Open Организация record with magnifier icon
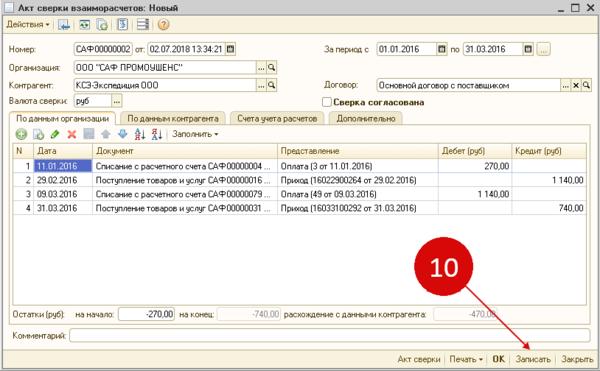Image resolution: width=600 pixels, height=371 pixels. (271, 68)
